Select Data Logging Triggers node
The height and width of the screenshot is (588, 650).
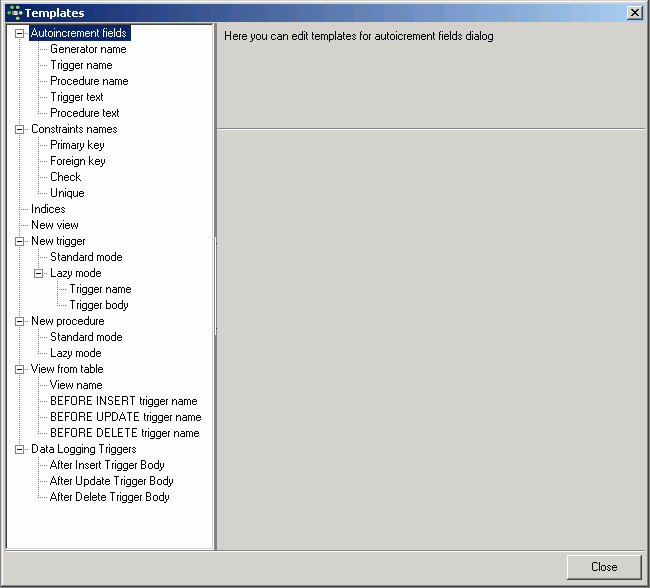(83, 449)
